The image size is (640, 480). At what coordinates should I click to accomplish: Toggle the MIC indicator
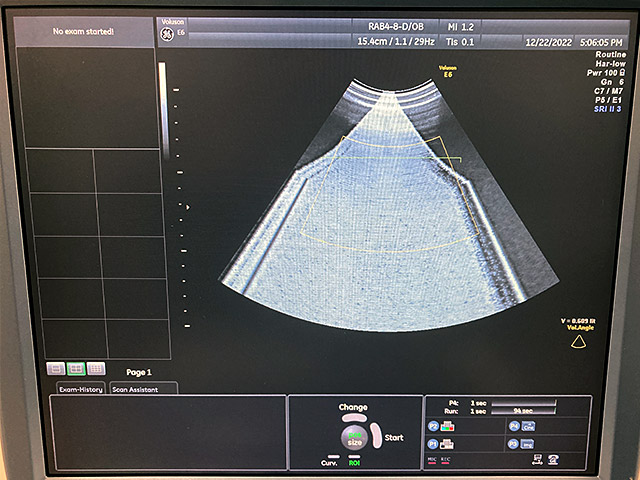(432, 460)
